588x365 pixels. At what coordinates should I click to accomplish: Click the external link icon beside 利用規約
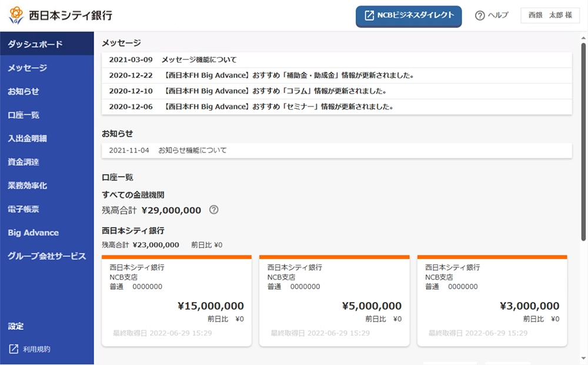point(14,349)
